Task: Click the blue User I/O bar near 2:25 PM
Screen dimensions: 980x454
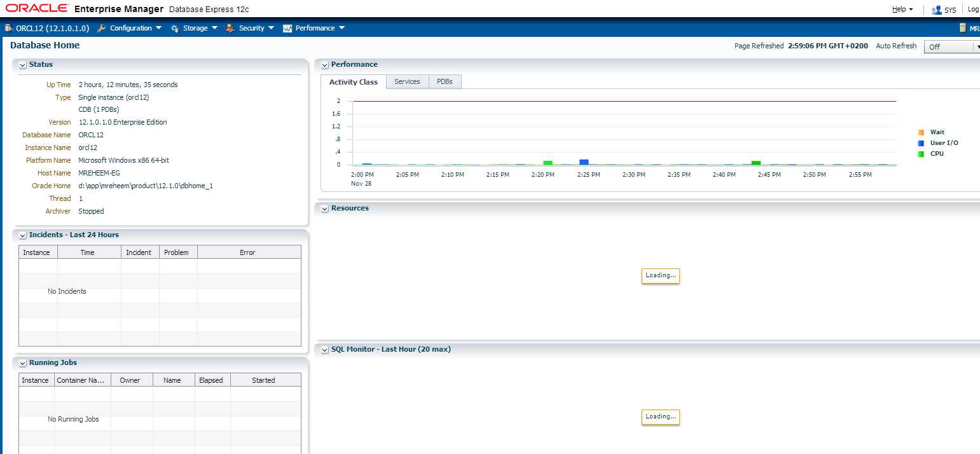Action: pyautogui.click(x=584, y=162)
